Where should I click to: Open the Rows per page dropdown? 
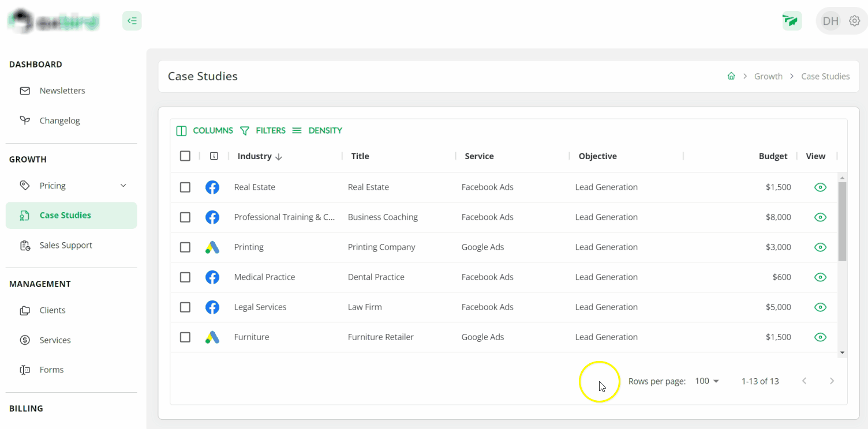(707, 381)
